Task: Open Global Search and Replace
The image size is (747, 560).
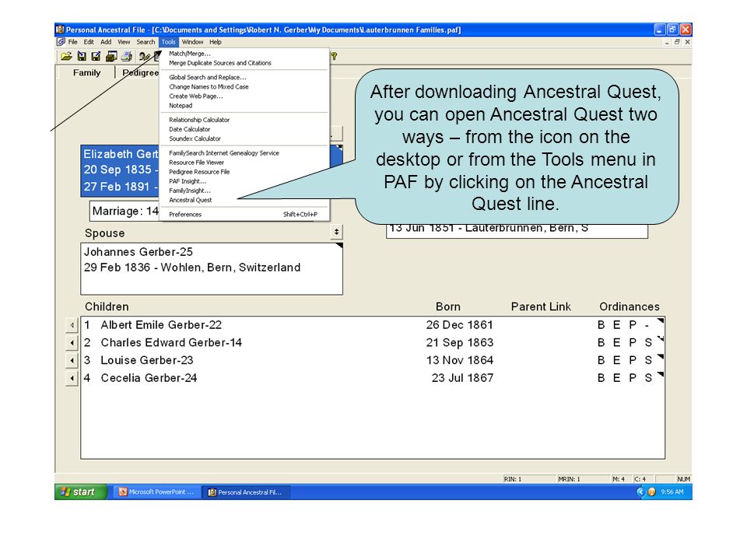Action: pyautogui.click(x=244, y=77)
